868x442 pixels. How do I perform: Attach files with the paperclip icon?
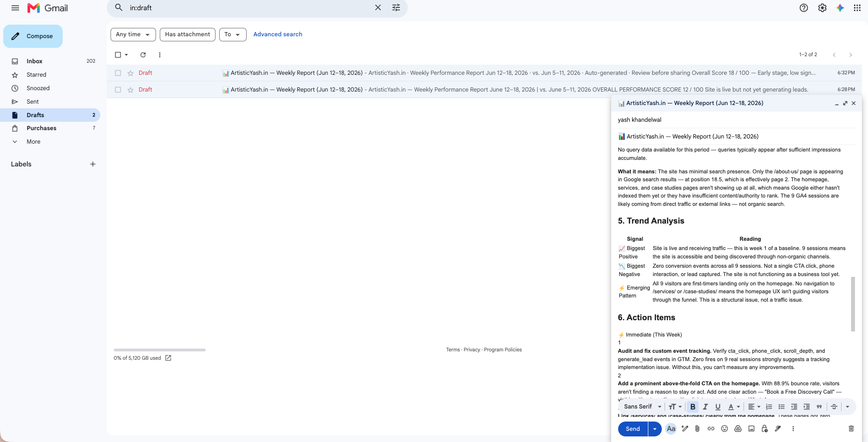pos(698,429)
